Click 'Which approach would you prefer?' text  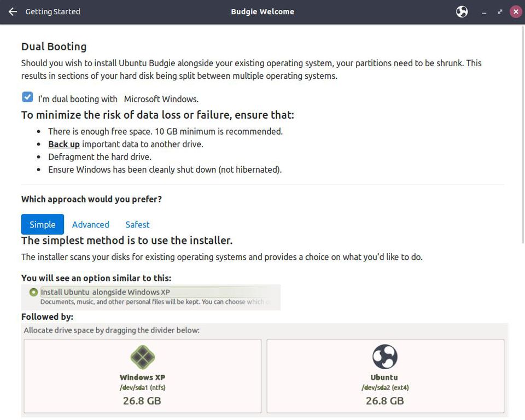(91, 199)
